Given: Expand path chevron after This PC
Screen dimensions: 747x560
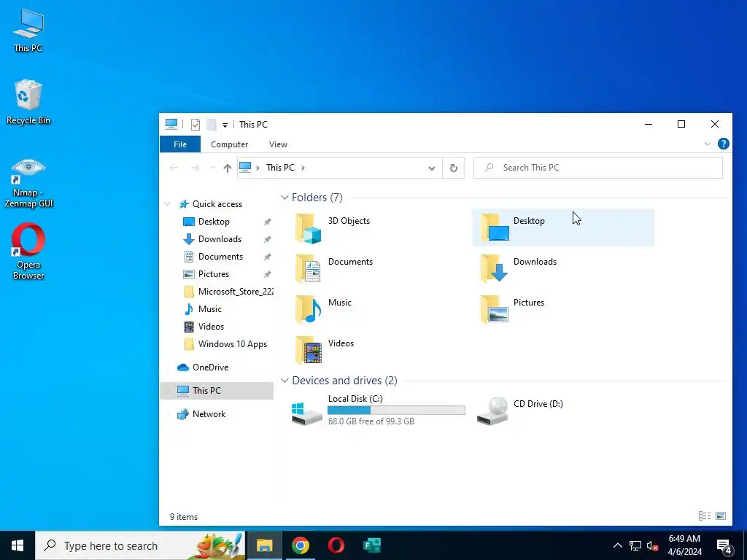Looking at the screenshot, I should coord(303,168).
